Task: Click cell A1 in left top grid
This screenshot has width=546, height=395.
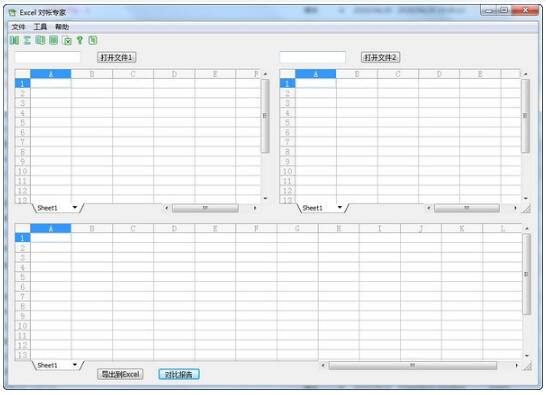Action: 51,84
